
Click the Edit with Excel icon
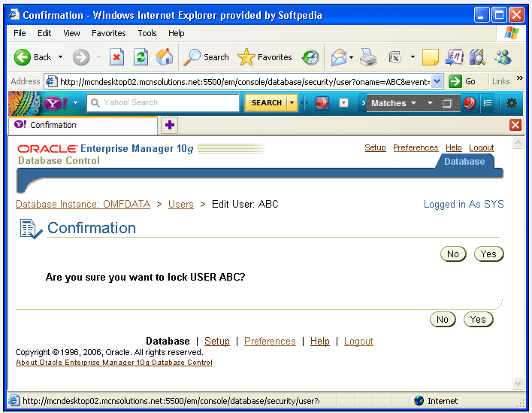click(x=395, y=57)
